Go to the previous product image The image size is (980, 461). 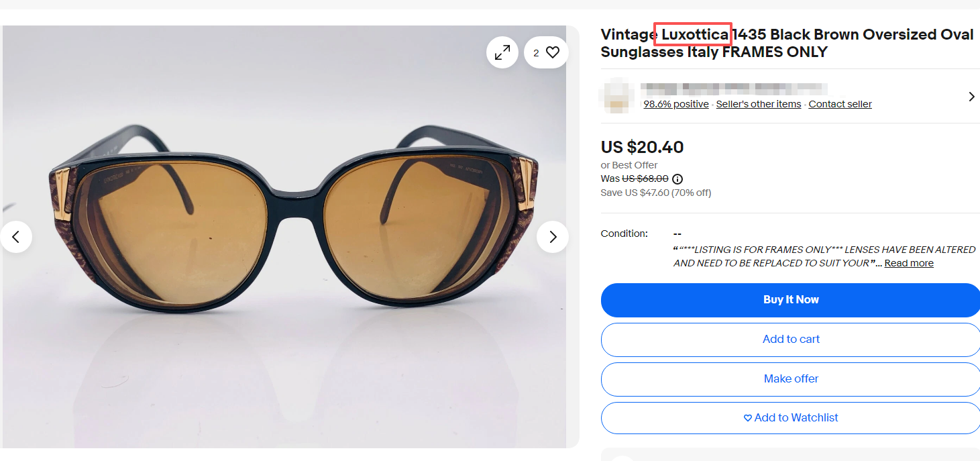pyautogui.click(x=16, y=237)
